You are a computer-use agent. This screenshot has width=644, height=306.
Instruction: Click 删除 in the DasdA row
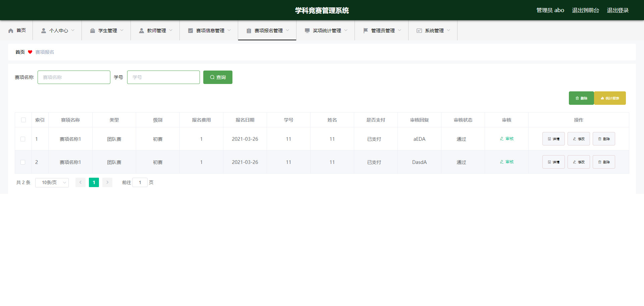click(x=604, y=162)
